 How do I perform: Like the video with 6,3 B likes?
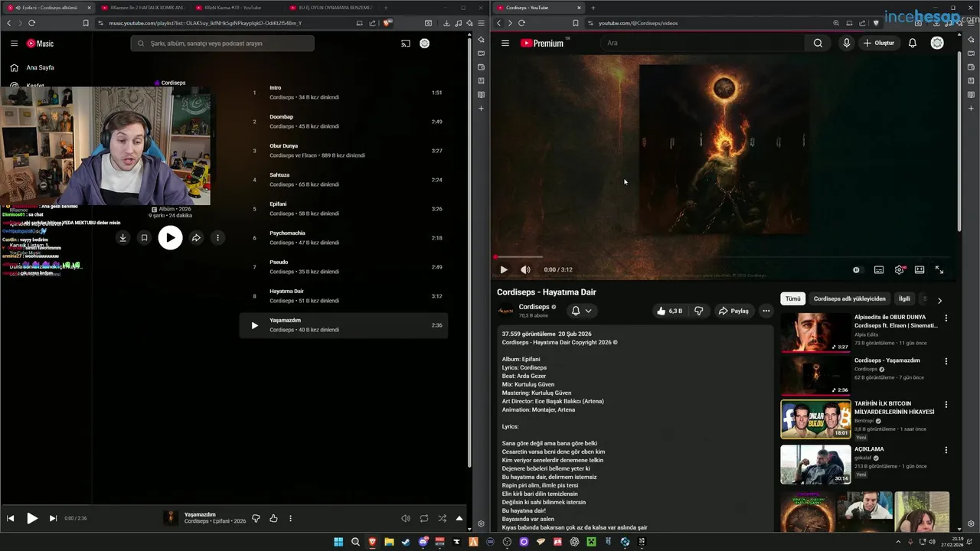669,311
